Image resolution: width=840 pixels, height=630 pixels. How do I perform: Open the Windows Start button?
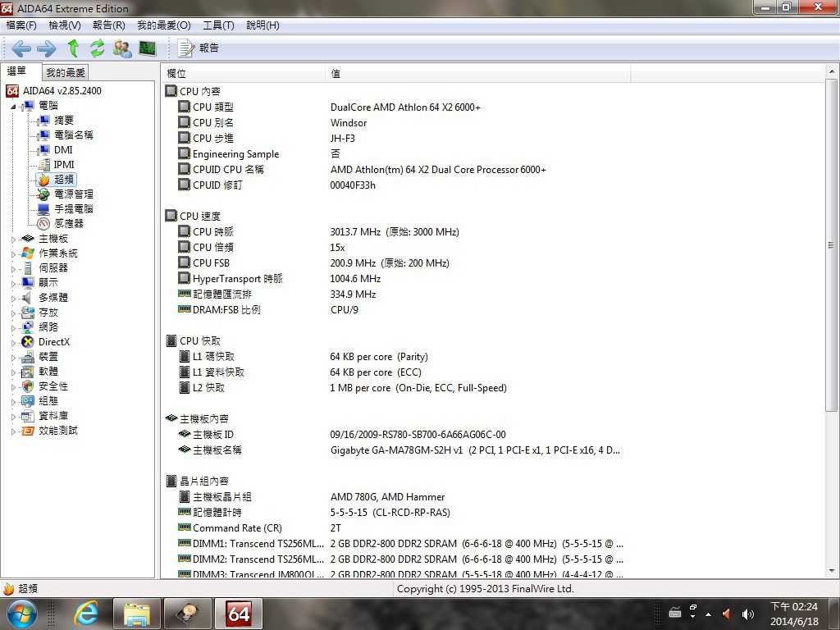pos(21,614)
